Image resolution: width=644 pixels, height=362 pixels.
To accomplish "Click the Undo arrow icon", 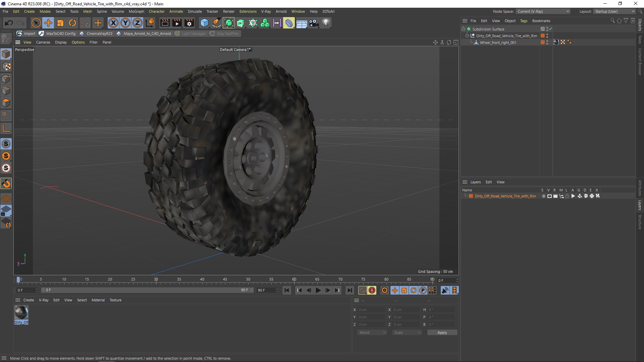I will 9,23.
